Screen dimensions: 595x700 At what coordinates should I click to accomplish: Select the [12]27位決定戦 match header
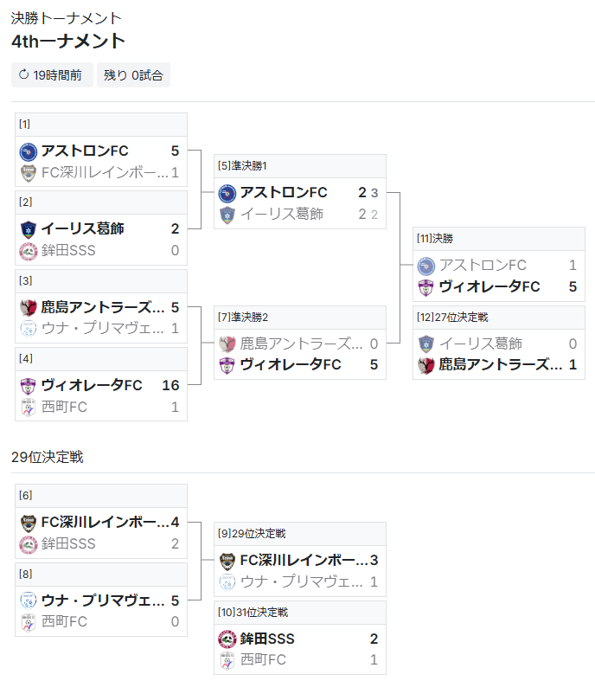tap(499, 318)
